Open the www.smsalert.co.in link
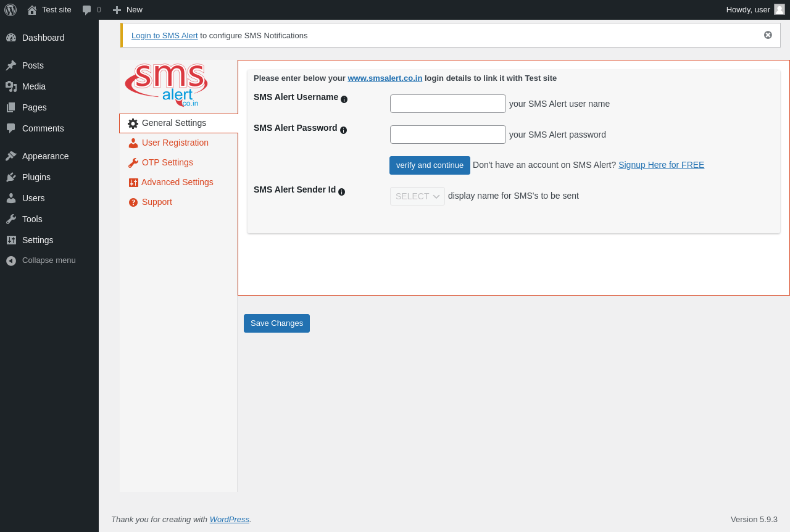790x532 pixels. point(385,78)
